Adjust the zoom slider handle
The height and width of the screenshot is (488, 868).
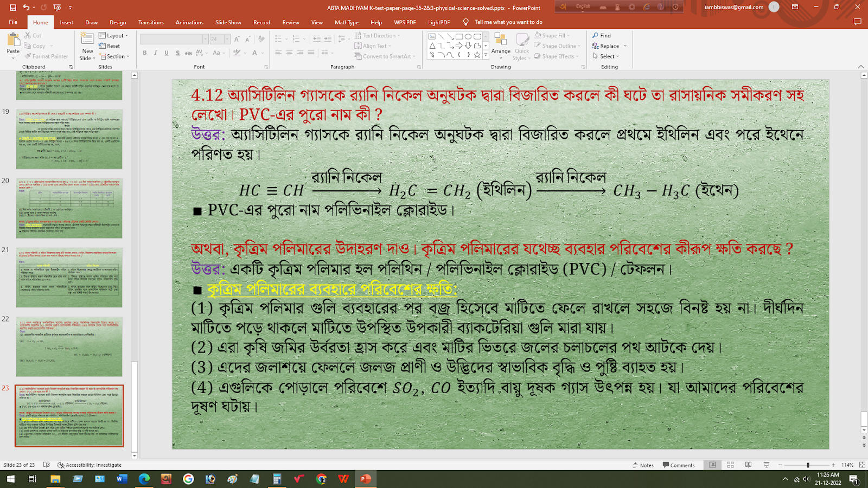click(x=808, y=465)
